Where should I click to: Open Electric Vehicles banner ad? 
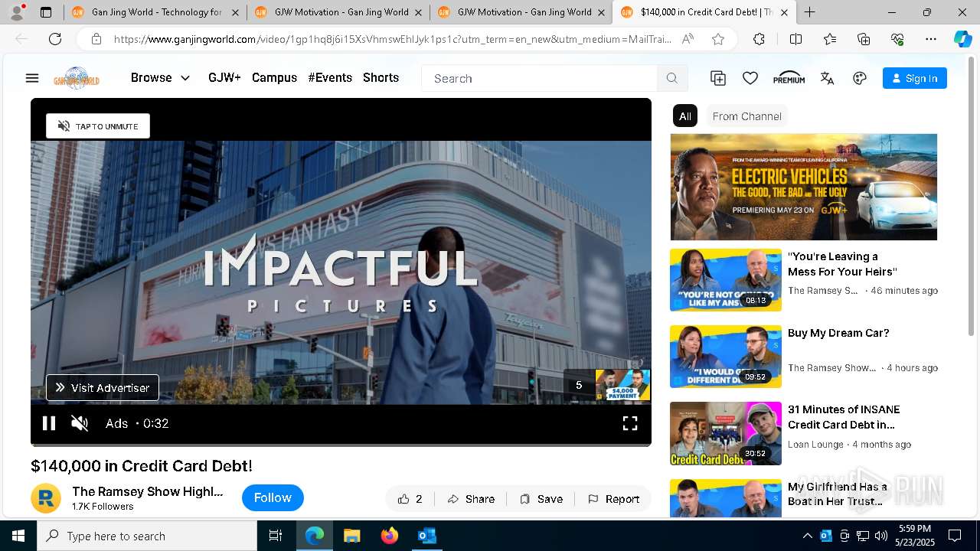click(x=804, y=187)
